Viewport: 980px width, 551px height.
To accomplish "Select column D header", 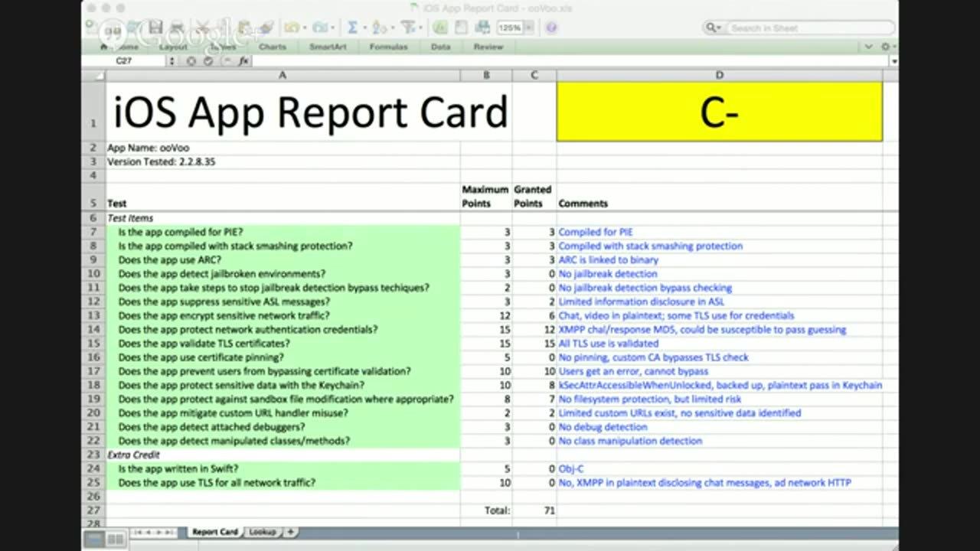I will tap(720, 75).
